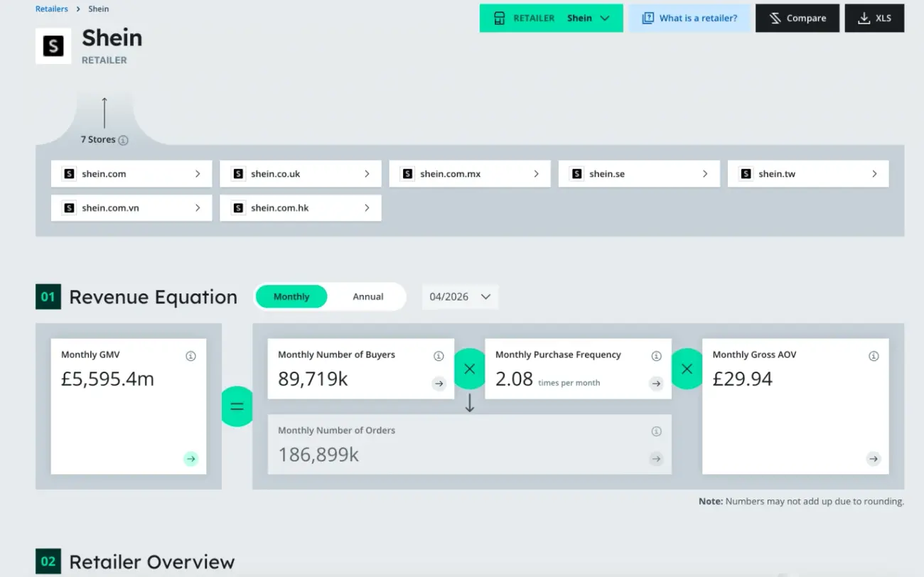The width and height of the screenshot is (924, 577).
Task: Click the arrow on Monthly Number of Buyers card
Action: click(439, 384)
